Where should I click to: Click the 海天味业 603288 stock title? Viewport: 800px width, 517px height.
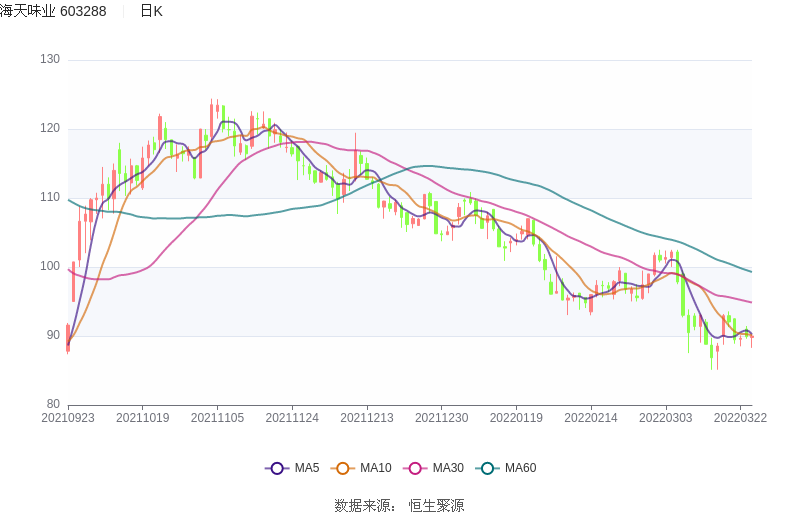(x=53, y=11)
